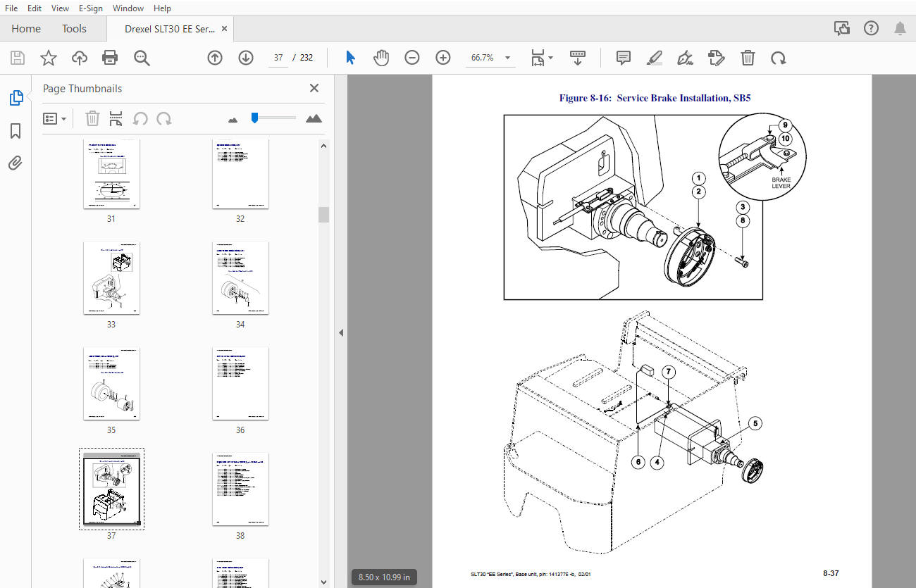This screenshot has height=588, width=916.
Task: Open the Help menu
Action: pos(162,8)
